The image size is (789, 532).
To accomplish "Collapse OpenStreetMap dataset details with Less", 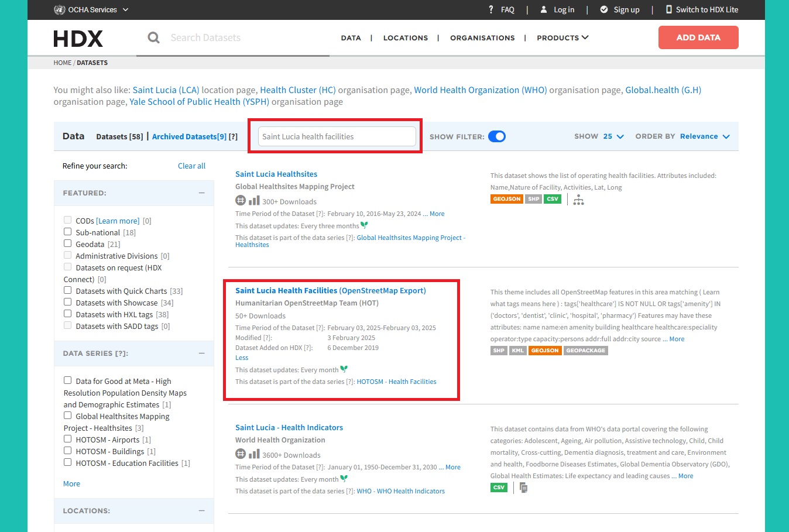I will click(242, 358).
